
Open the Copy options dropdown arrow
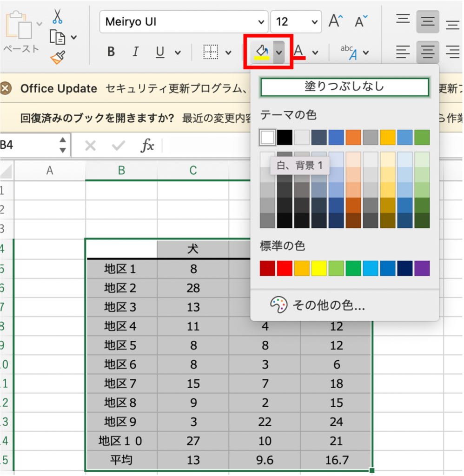click(x=74, y=37)
